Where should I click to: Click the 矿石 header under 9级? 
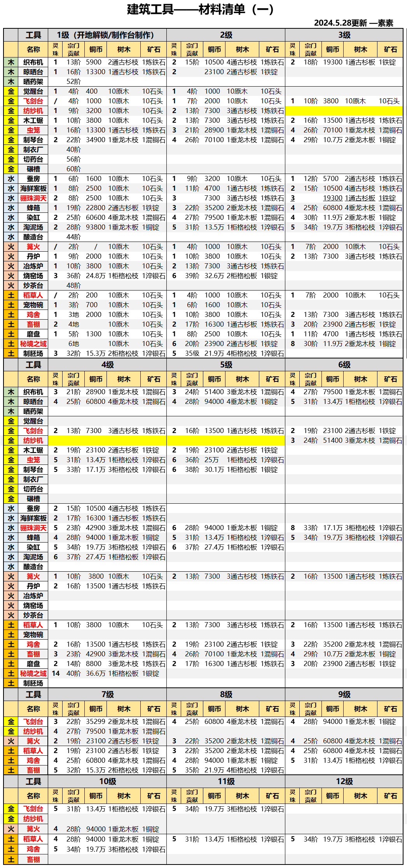click(x=390, y=709)
